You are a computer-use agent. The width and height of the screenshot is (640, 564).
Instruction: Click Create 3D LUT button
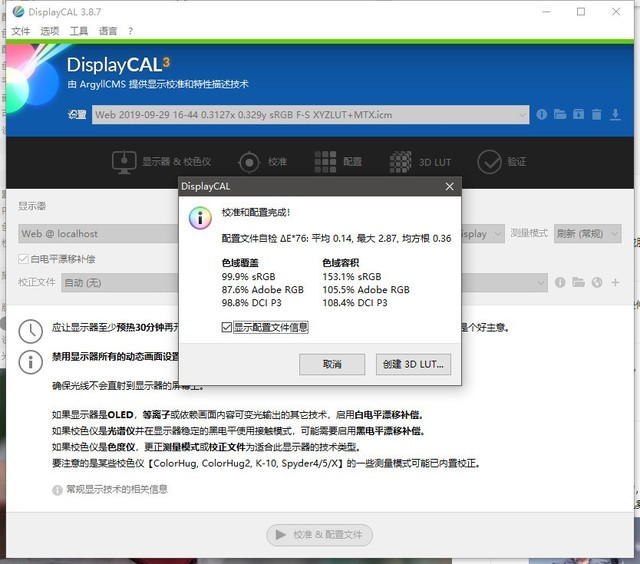pyautogui.click(x=413, y=364)
